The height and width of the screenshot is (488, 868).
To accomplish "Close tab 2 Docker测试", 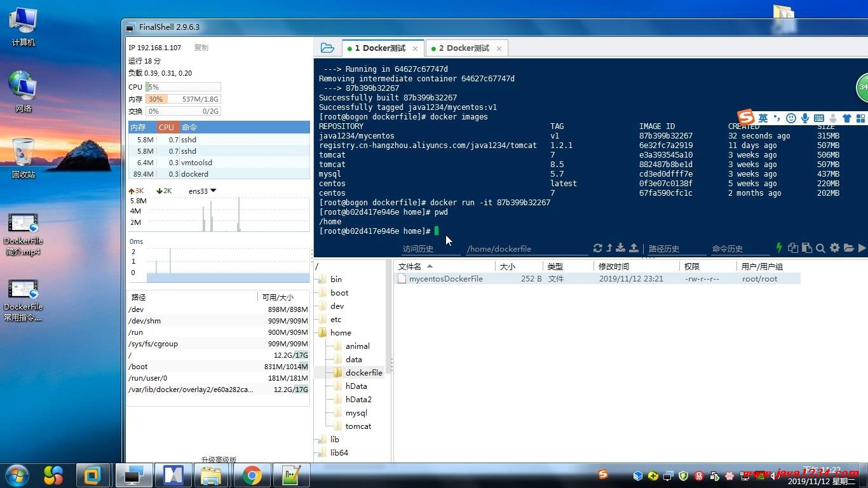I will (x=499, y=48).
